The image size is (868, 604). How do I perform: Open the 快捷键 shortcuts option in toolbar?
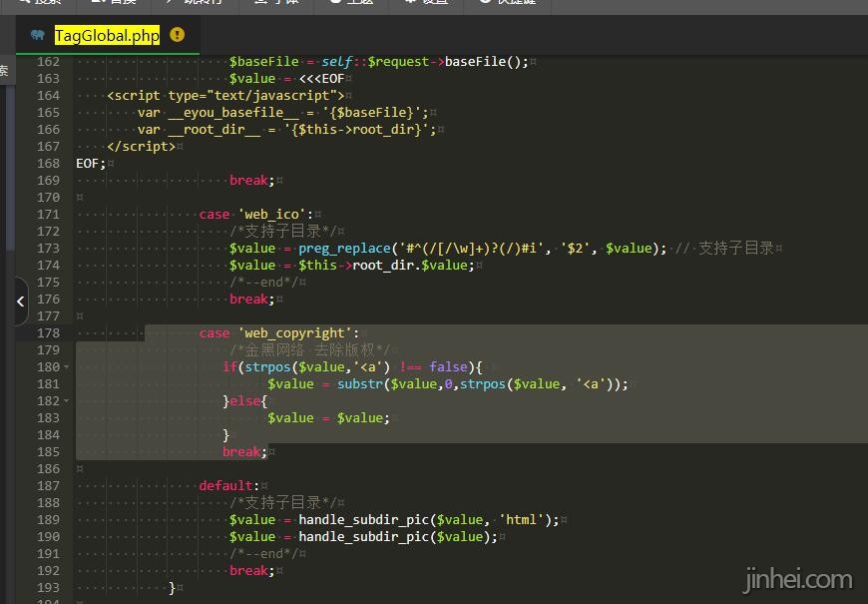(509, 3)
